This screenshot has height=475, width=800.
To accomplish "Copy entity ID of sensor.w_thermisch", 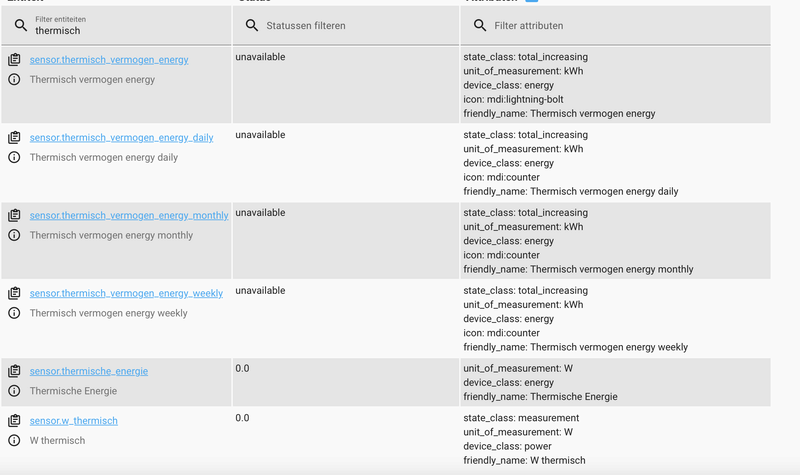I will pos(14,421).
